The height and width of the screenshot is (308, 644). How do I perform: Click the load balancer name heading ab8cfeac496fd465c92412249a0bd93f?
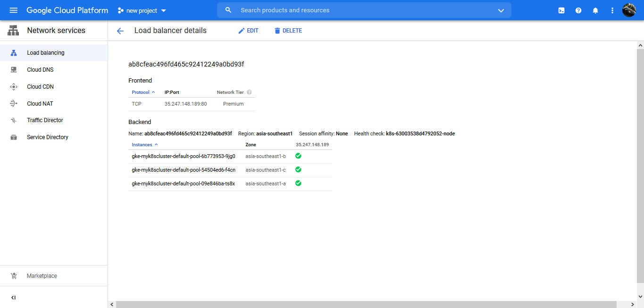click(186, 64)
